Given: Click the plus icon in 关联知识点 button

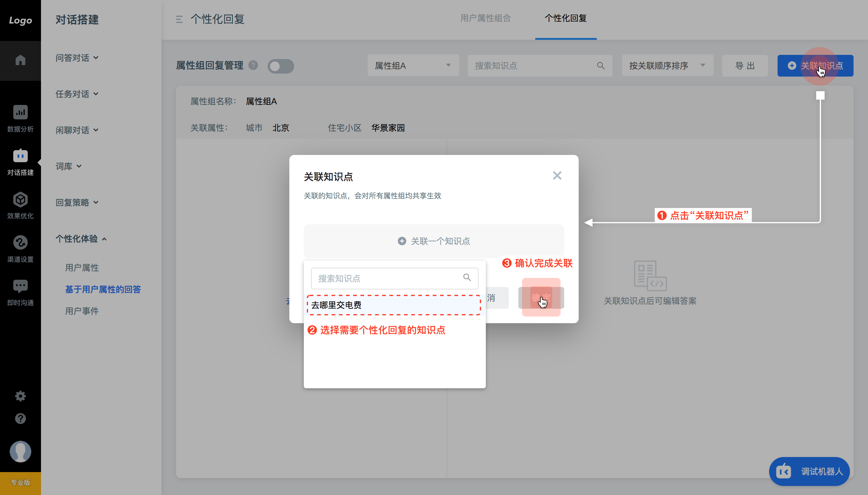Looking at the screenshot, I should coord(791,65).
